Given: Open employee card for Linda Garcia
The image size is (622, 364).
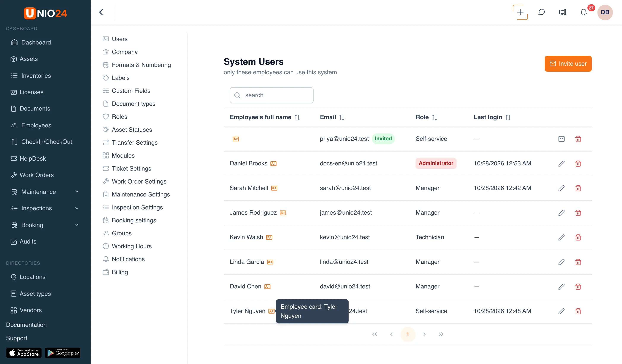Looking at the screenshot, I should [270, 262].
